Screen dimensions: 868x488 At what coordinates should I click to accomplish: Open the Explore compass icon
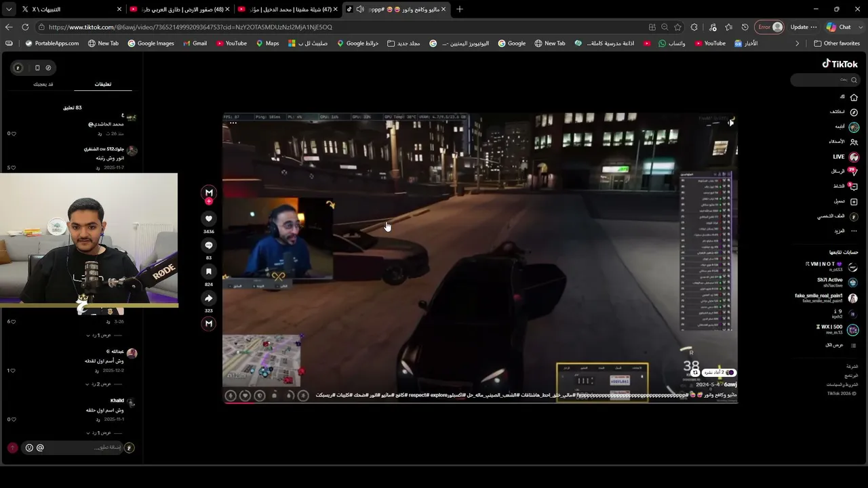[x=854, y=112]
